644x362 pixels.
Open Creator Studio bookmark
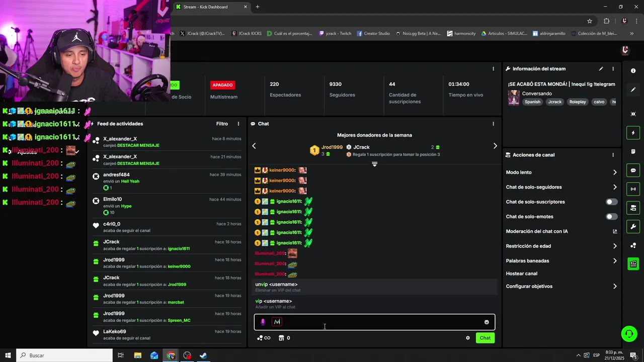(x=373, y=34)
